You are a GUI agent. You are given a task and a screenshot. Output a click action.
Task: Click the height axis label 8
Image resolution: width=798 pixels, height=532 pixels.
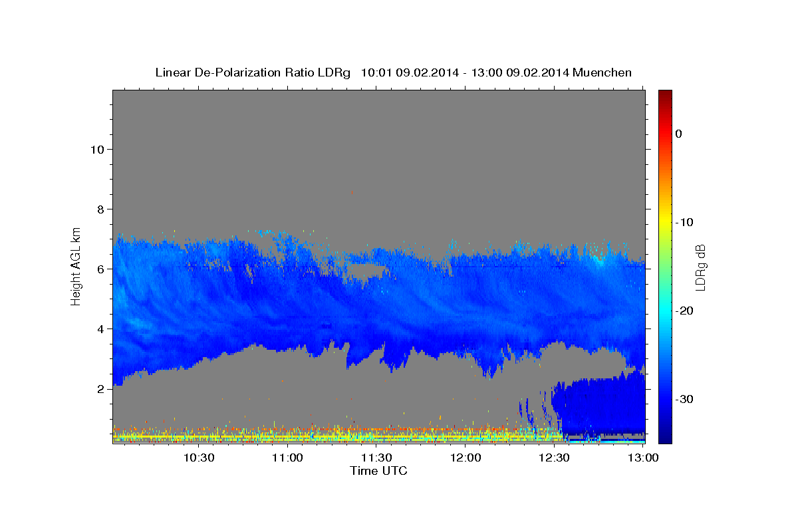click(101, 209)
